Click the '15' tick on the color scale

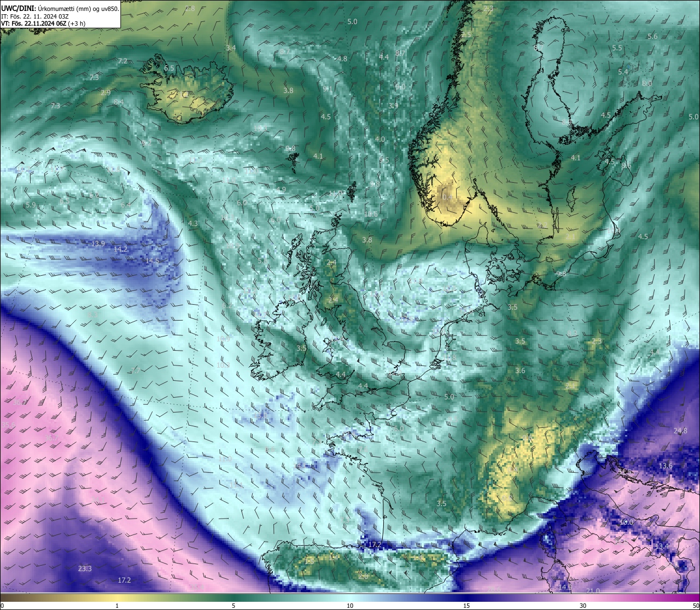click(466, 606)
